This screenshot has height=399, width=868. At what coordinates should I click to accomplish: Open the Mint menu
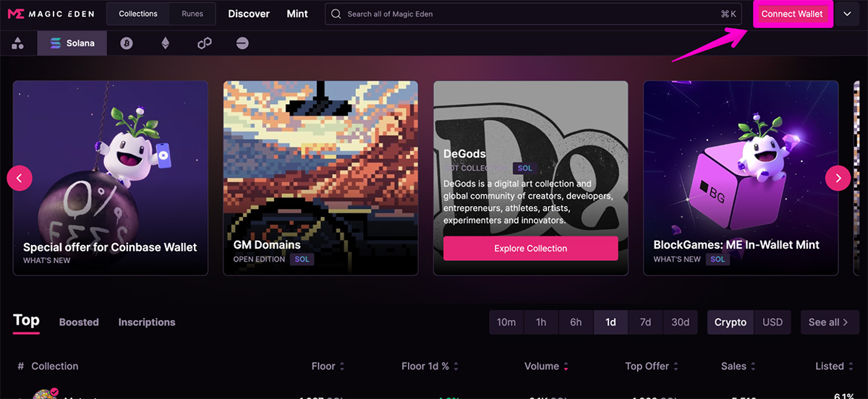coord(297,14)
